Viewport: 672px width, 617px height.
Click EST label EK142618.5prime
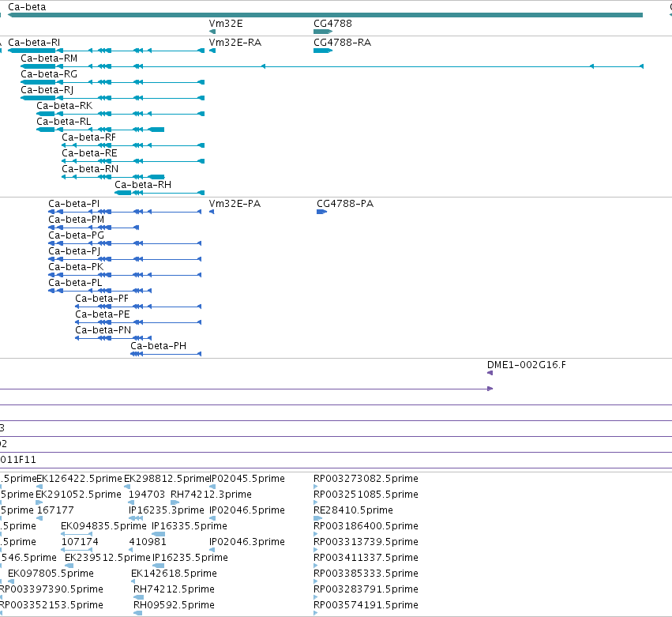click(174, 574)
